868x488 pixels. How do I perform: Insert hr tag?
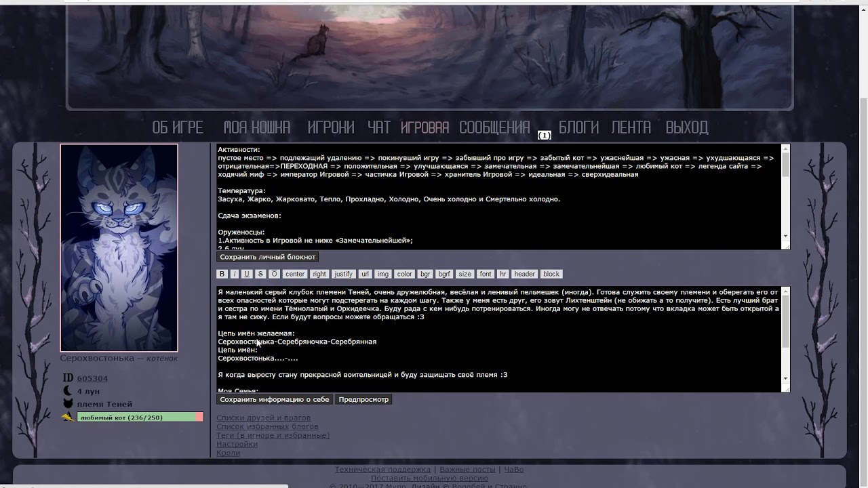tap(502, 274)
